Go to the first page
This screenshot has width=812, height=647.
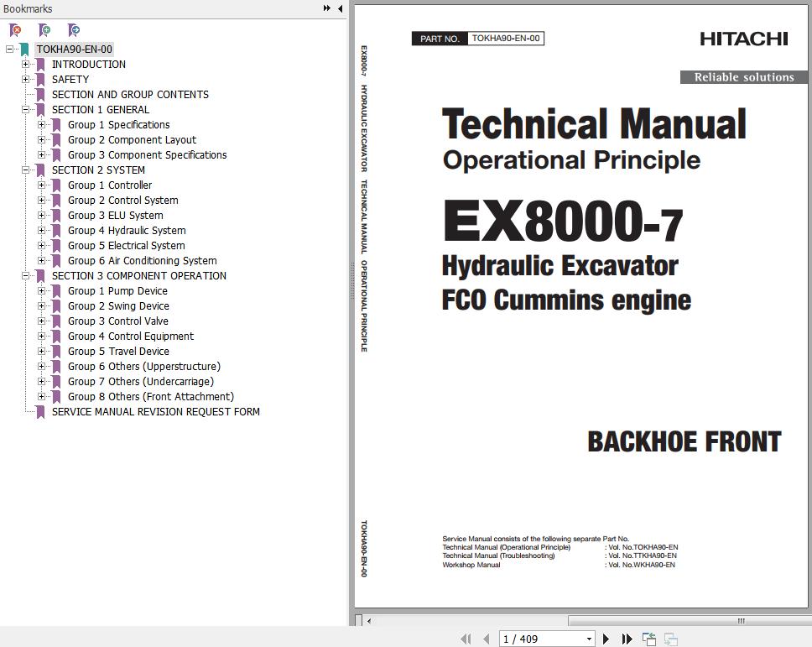click(x=466, y=639)
